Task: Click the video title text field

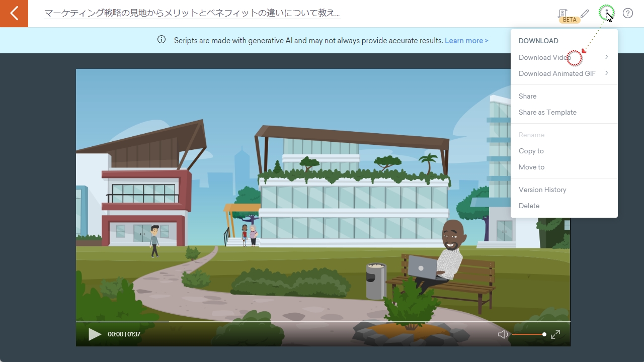Action: tap(192, 14)
